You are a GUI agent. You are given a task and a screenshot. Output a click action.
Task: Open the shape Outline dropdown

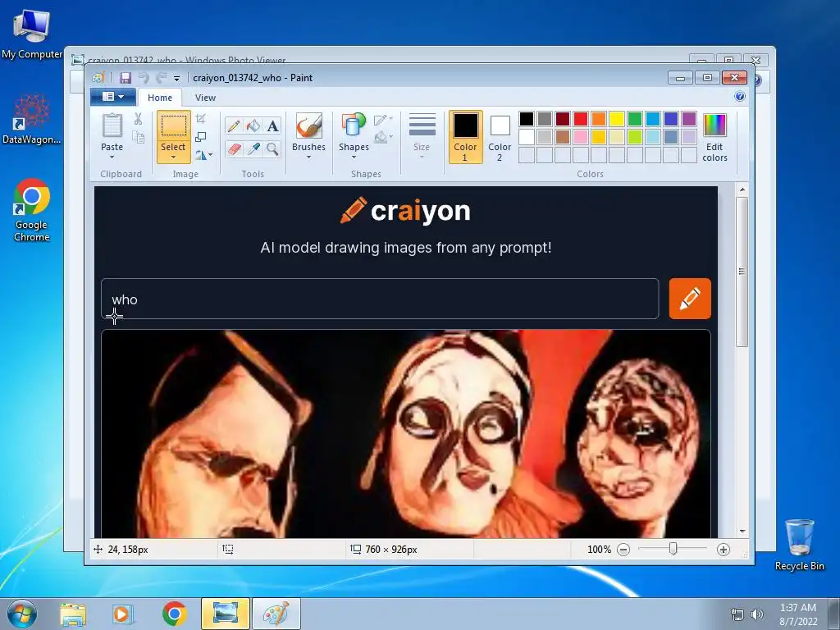[x=383, y=120]
